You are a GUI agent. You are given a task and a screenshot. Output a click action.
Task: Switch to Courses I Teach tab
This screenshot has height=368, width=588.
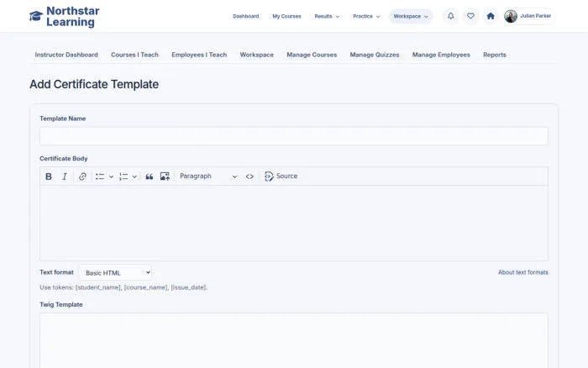[134, 55]
